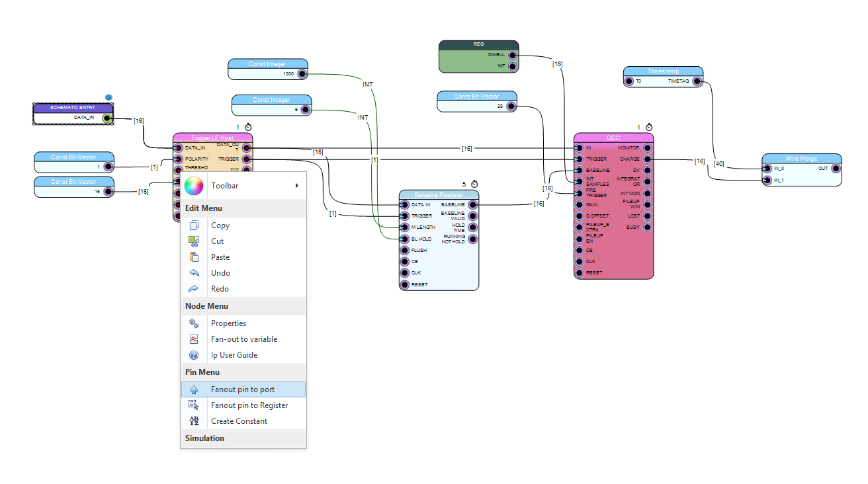The height and width of the screenshot is (484, 868).
Task: Click the Properties gears icon
Action: click(194, 323)
